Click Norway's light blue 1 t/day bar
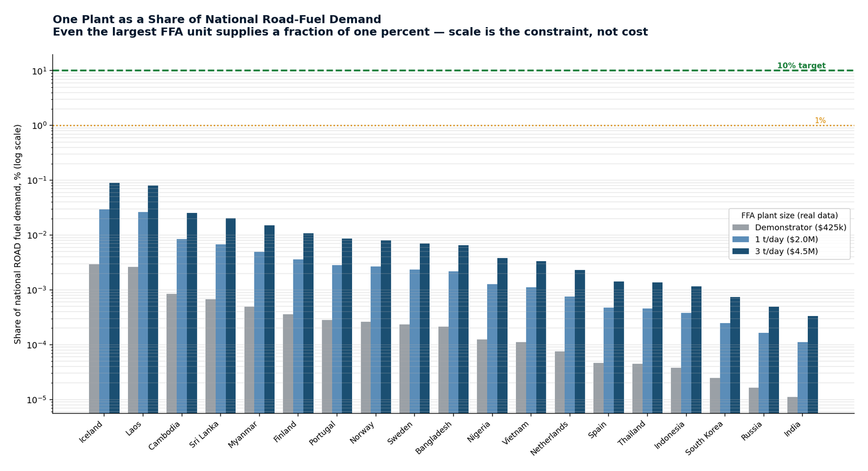 (376, 340)
